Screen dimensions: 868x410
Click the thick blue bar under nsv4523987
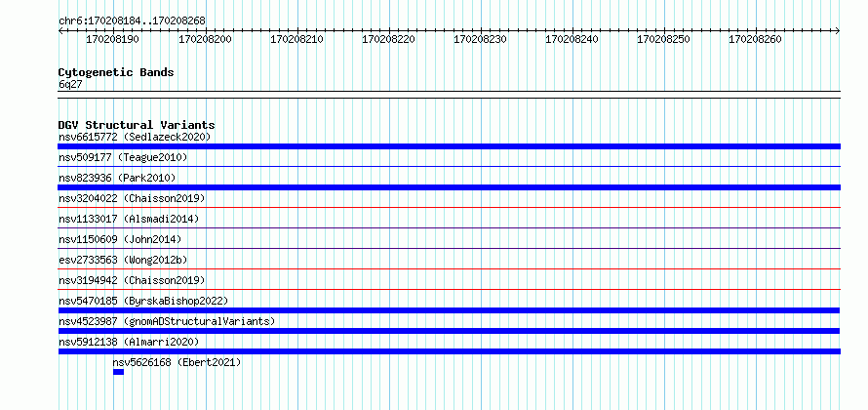[449, 331]
